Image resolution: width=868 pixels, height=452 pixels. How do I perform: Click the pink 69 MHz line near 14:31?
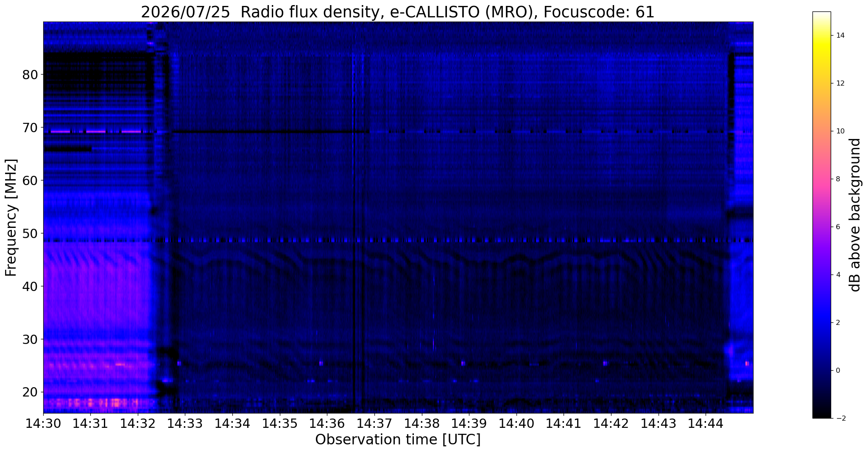95,132
